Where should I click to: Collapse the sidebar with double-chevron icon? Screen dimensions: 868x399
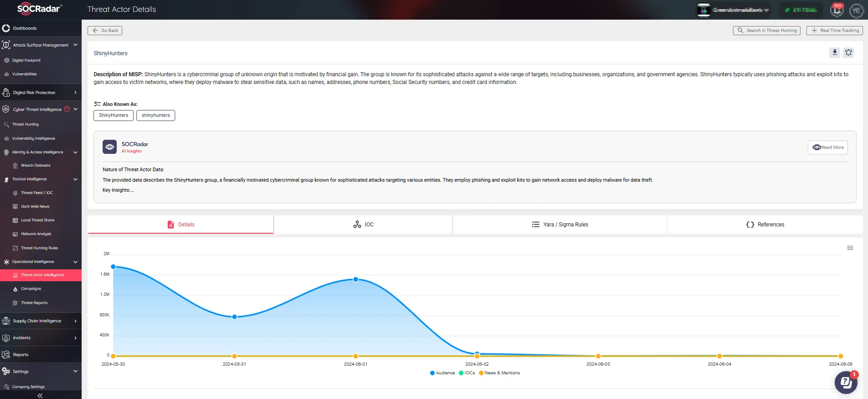tap(40, 395)
